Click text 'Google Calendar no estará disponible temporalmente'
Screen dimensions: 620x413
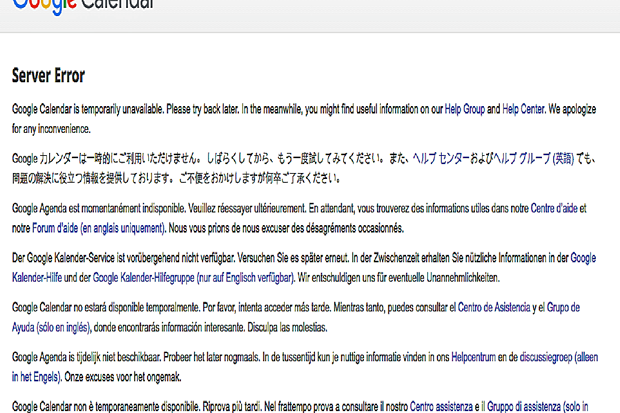[x=106, y=307]
